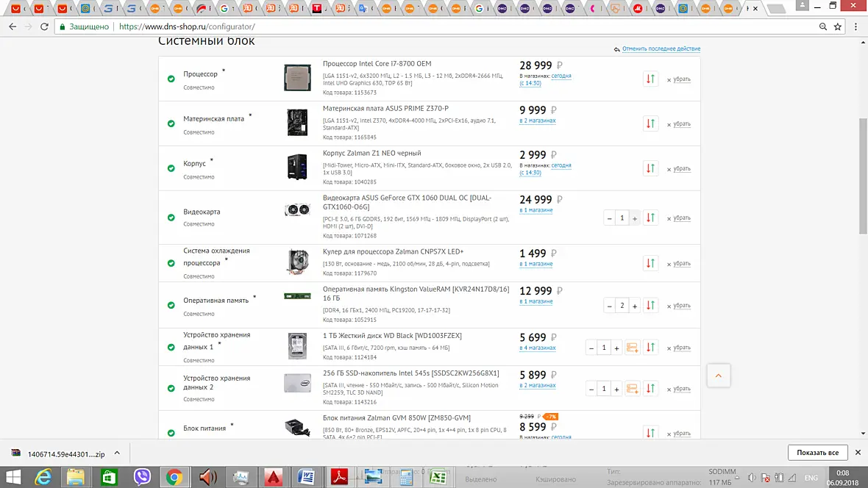This screenshot has width=868, height=488.
Task: Click the video card thumbnail image
Action: [297, 209]
